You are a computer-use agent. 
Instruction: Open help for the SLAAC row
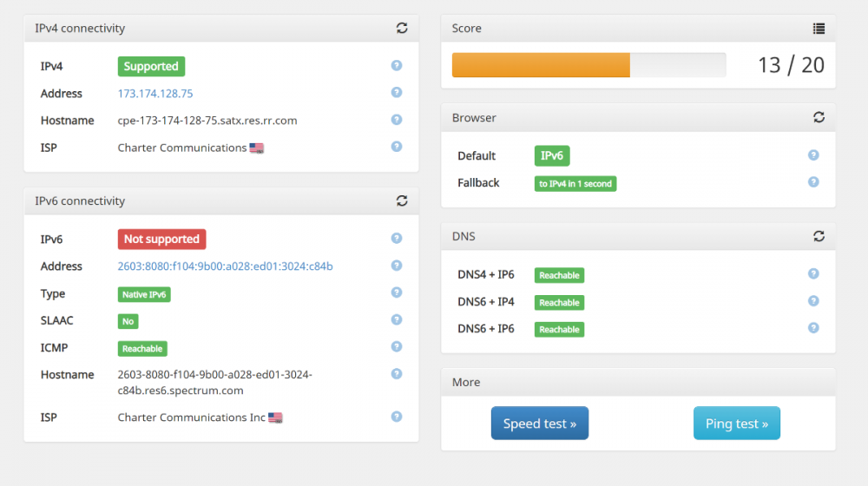(397, 319)
